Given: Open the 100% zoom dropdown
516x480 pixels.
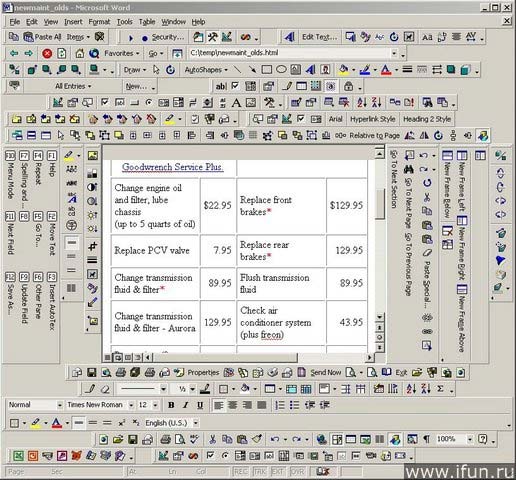Looking at the screenshot, I should tap(469, 439).
